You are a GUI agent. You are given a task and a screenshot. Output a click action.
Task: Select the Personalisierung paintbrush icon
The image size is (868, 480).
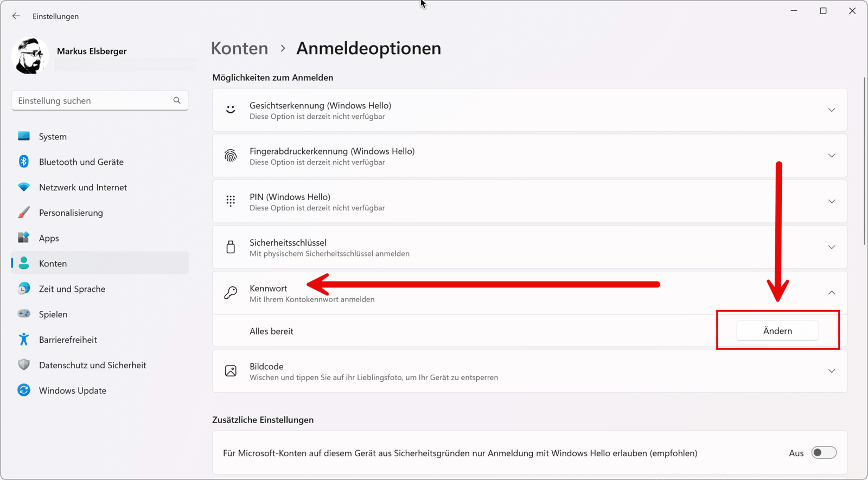pyautogui.click(x=24, y=212)
